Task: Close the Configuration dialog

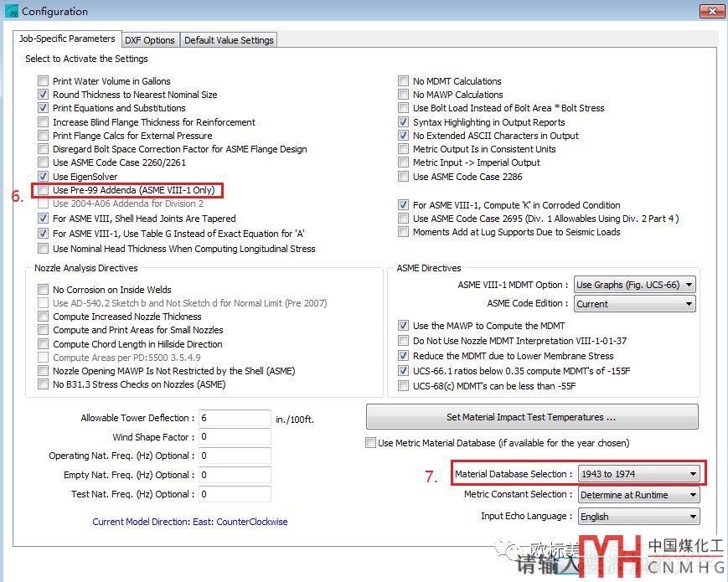Action: [712, 11]
